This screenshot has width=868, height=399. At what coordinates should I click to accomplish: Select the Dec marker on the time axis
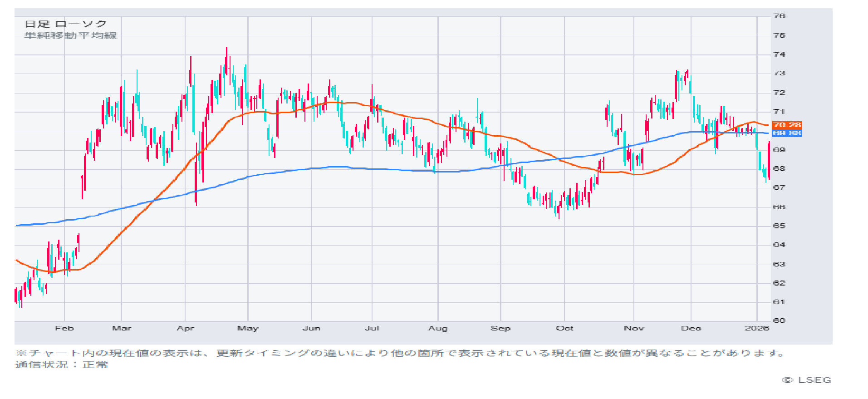[x=691, y=328]
